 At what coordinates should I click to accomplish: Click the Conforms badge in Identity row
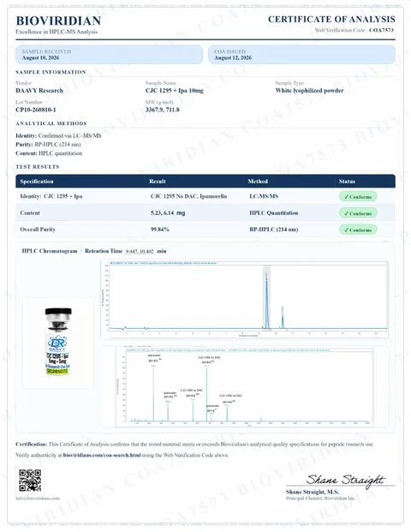tap(358, 196)
